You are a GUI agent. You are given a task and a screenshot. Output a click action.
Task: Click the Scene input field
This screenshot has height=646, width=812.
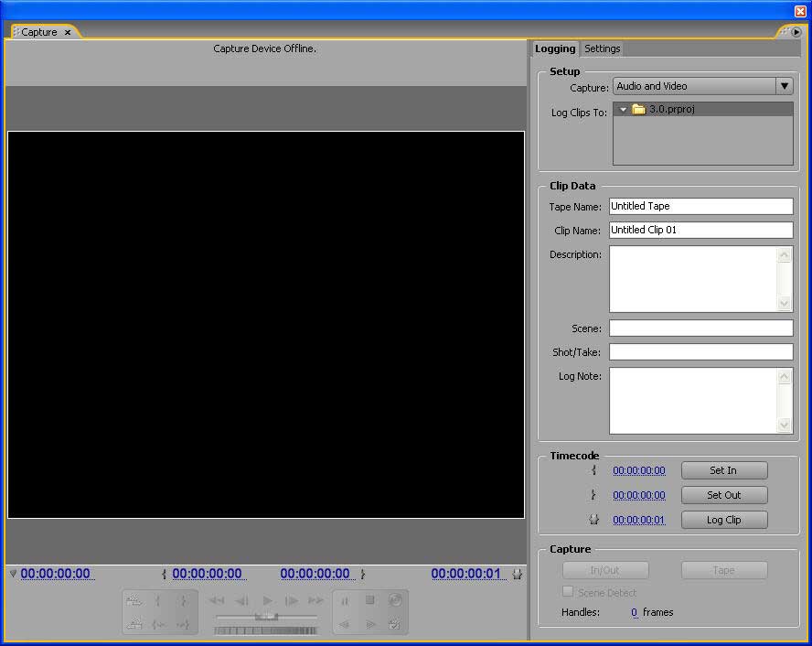click(700, 328)
